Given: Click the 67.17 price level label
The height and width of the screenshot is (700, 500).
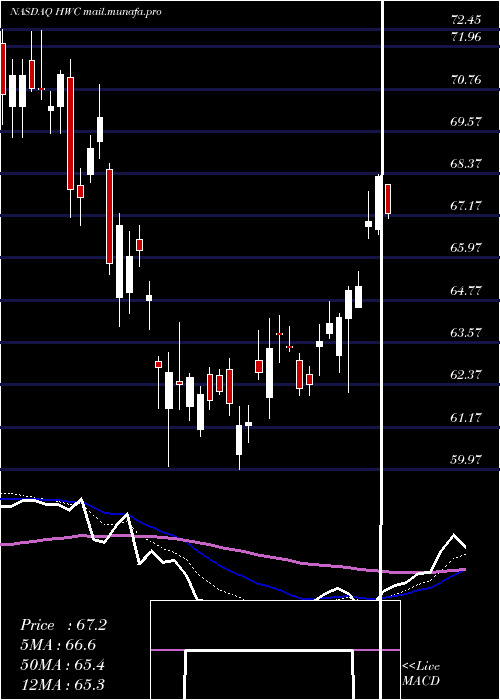Looking at the screenshot, I should 466,206.
